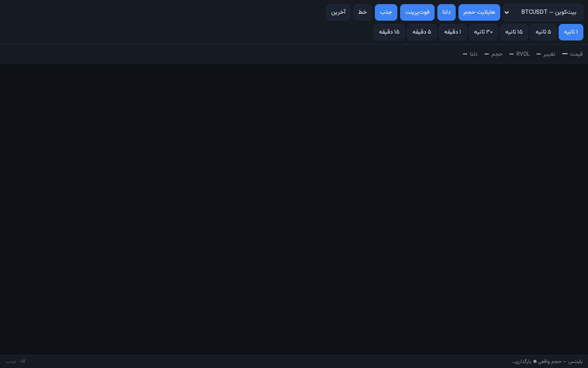Click the تغییر readout label
588x368 pixels.
coord(549,54)
